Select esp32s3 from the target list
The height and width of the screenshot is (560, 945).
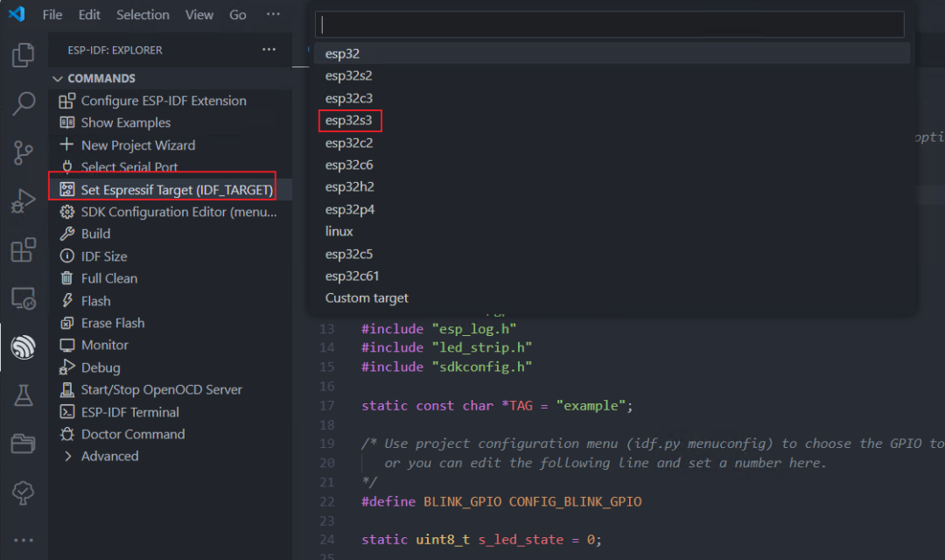pyautogui.click(x=349, y=120)
